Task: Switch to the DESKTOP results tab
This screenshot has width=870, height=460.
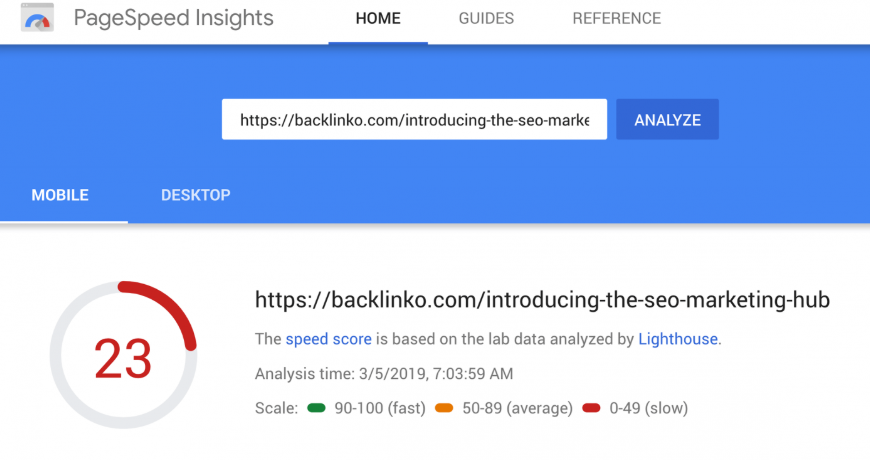Action: 195,195
